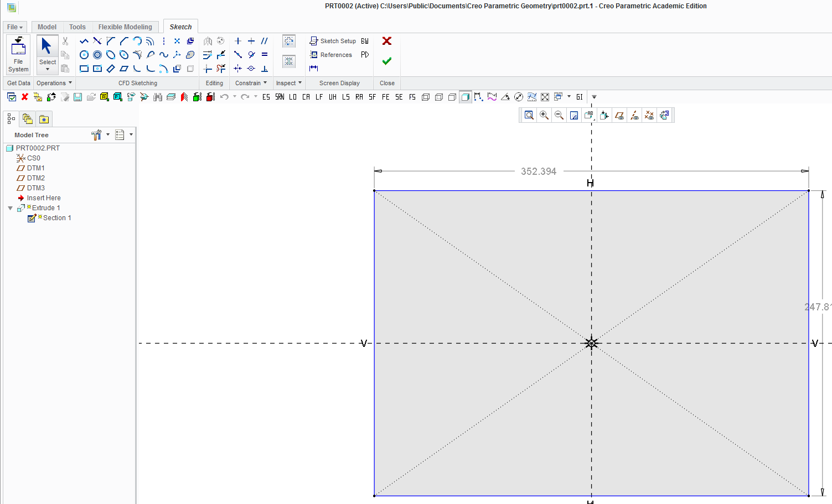Toggle the LO quick toolbar option
This screenshot has height=504, width=832.
tap(293, 97)
